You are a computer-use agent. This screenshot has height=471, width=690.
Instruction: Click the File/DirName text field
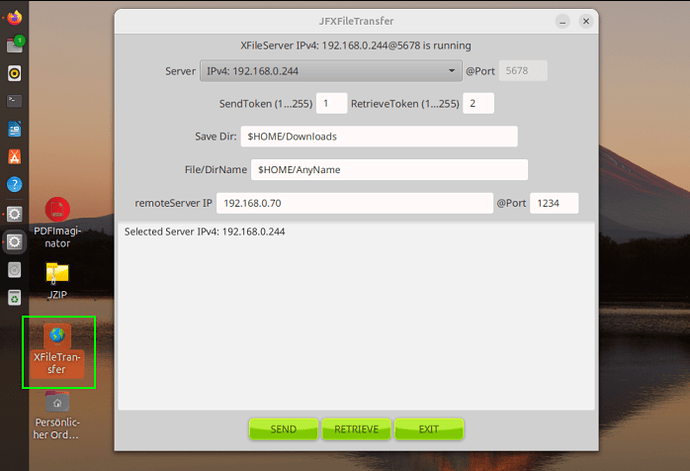click(389, 170)
